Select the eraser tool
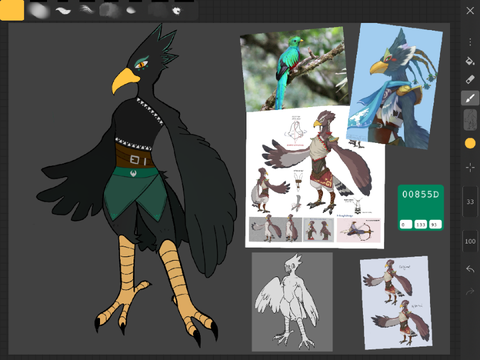The image size is (480, 360). (470, 79)
